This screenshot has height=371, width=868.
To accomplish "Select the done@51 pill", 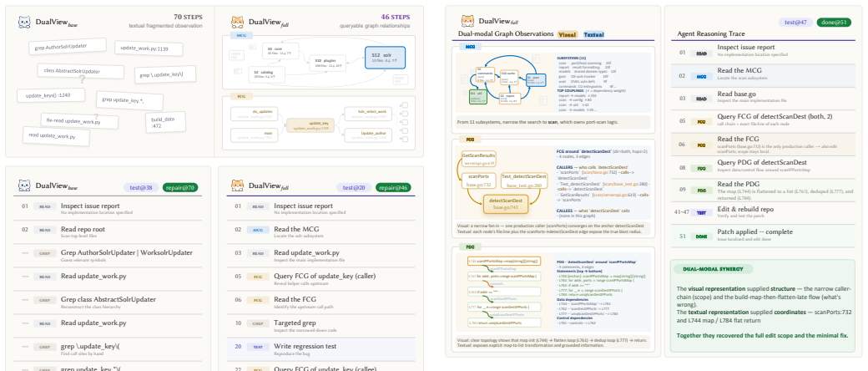I will pos(834,23).
